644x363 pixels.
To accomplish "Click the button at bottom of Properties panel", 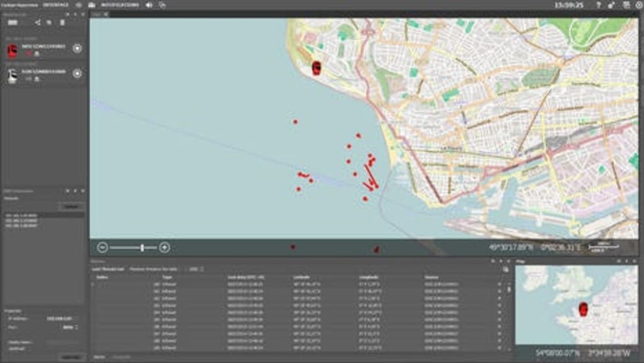I will coord(71,357).
